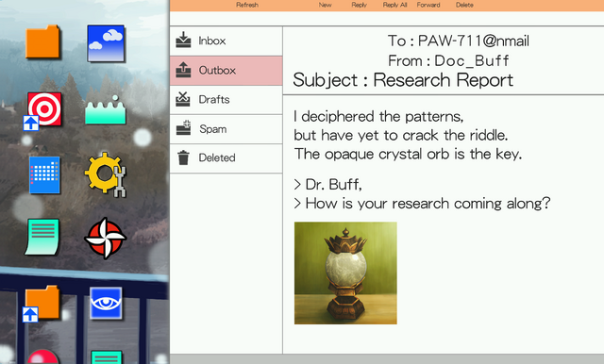Click New to compose an email
The image size is (604, 364).
[325, 5]
